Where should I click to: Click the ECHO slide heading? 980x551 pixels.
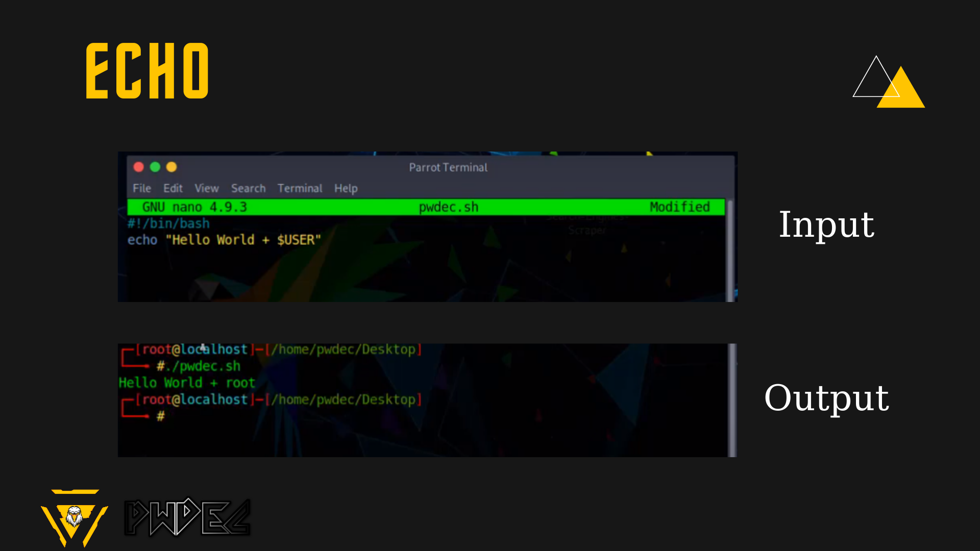point(147,70)
